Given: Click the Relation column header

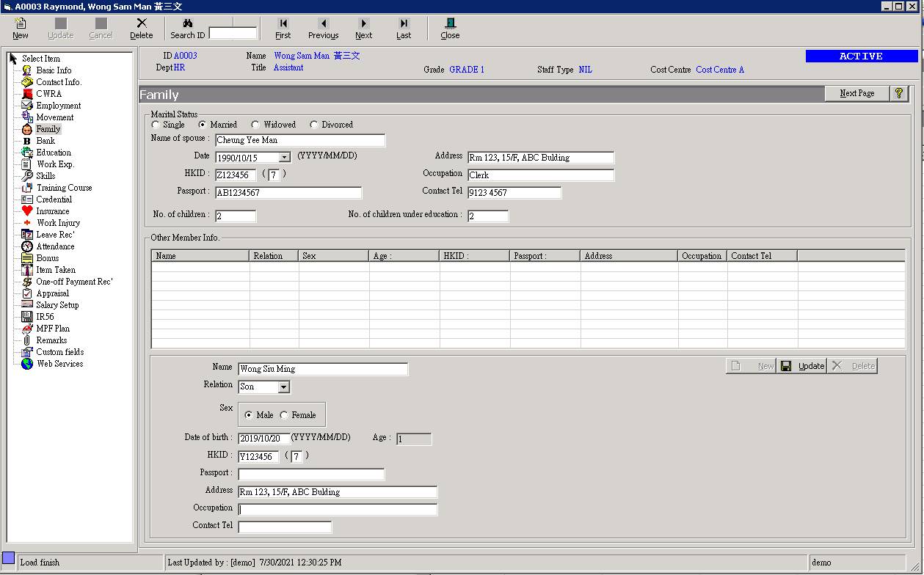Looking at the screenshot, I should tap(274, 256).
